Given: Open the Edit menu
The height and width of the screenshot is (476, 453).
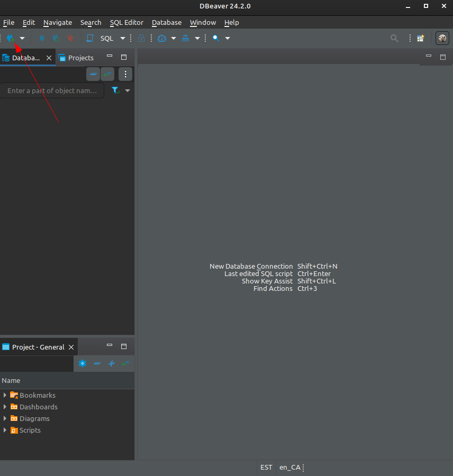Looking at the screenshot, I should click(29, 22).
